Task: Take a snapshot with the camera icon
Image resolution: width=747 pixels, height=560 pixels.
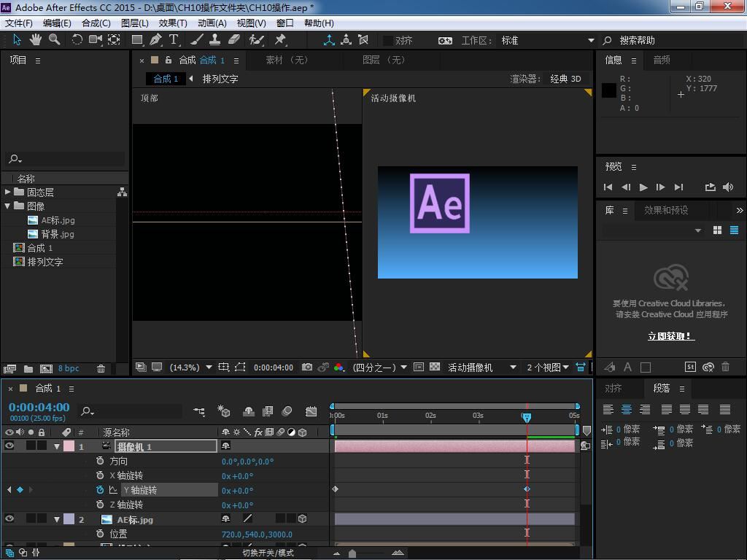Action: [307, 367]
